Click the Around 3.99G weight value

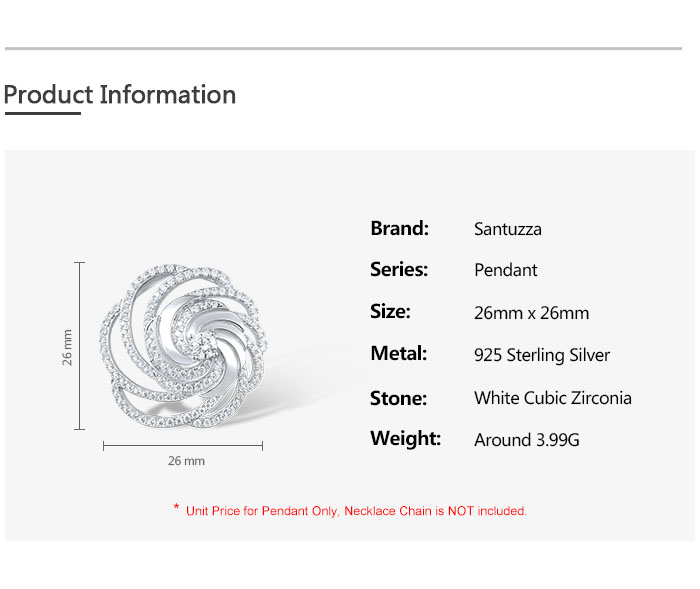tap(527, 439)
